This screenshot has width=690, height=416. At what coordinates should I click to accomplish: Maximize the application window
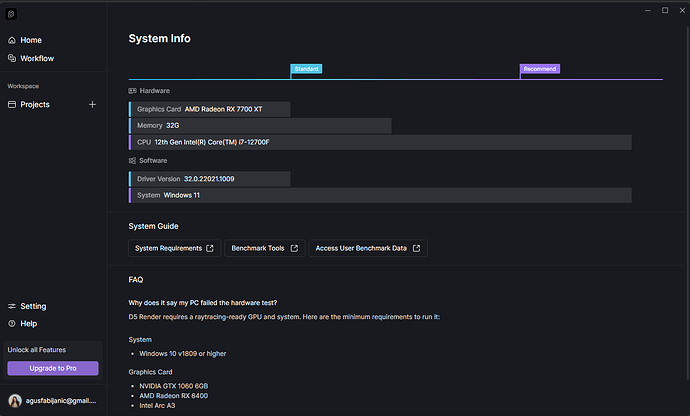[x=665, y=10]
